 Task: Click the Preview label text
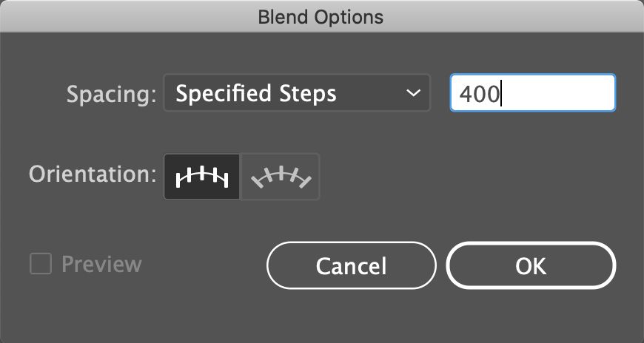click(101, 264)
